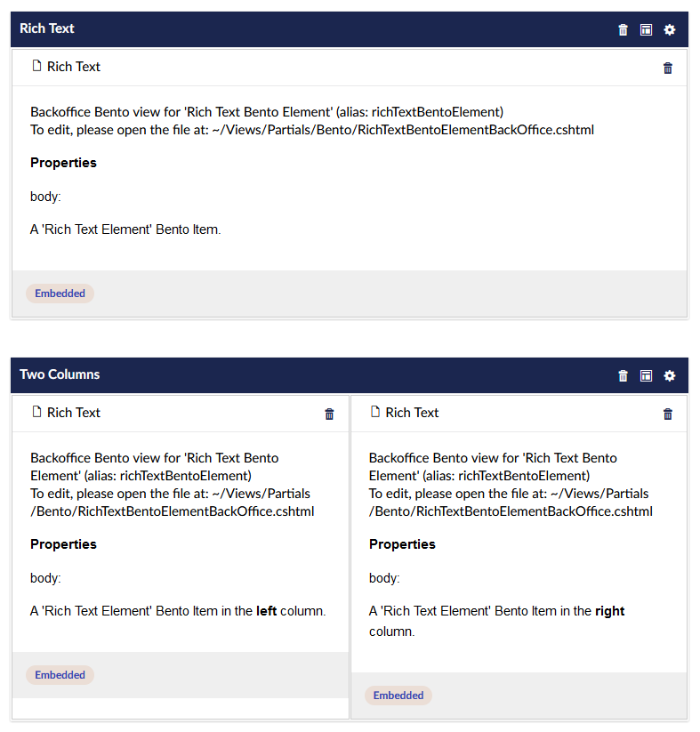Open layout options in the Rich Text header

pos(646,30)
